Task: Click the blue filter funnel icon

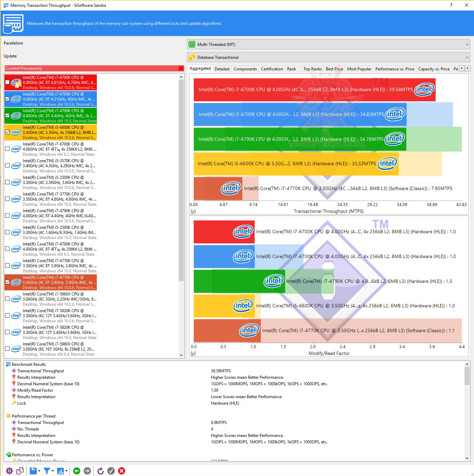Action: pyautogui.click(x=47, y=471)
